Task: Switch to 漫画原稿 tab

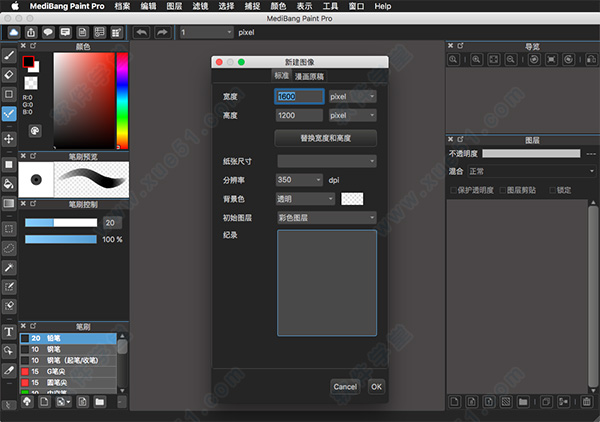Action: [309, 77]
